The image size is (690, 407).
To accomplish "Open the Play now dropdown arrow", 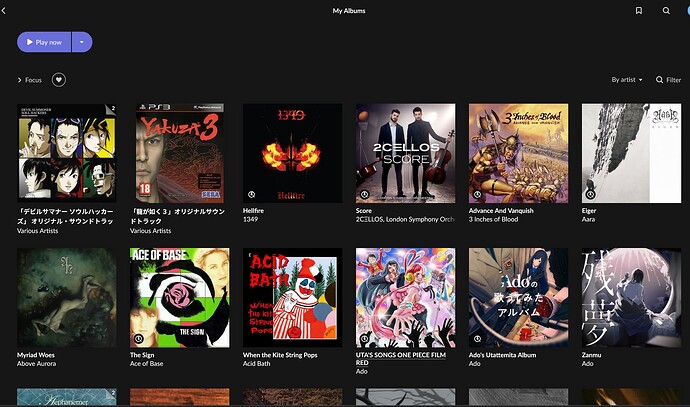I will point(82,42).
